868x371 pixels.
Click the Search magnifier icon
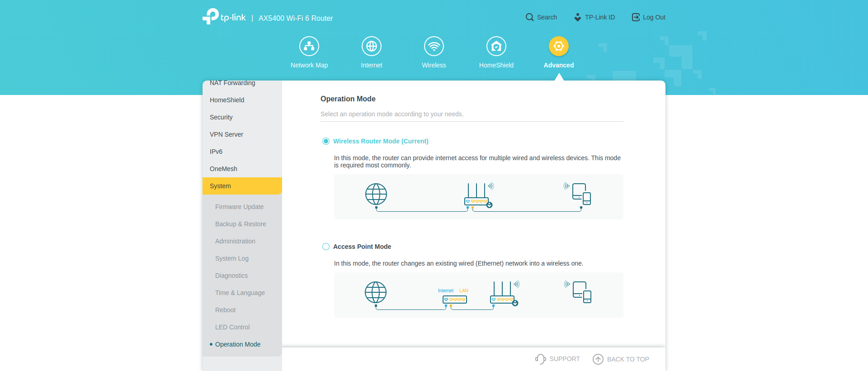529,17
